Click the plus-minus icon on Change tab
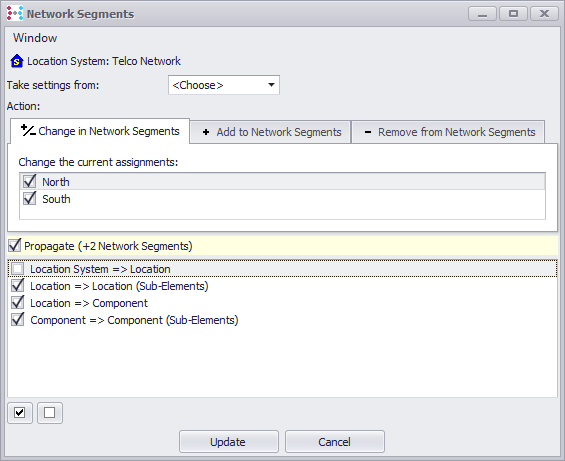This screenshot has width=565, height=461. point(28,130)
